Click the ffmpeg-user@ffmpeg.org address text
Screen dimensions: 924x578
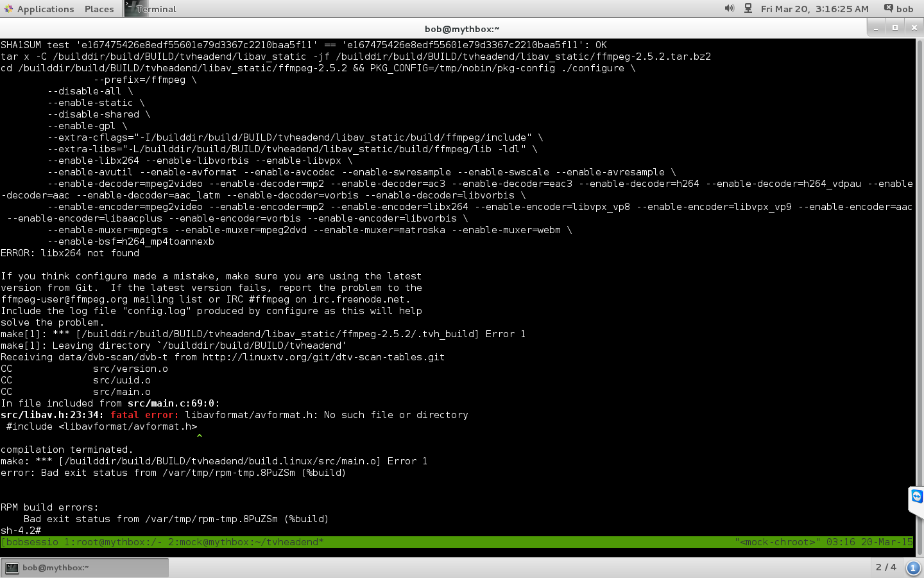click(64, 299)
